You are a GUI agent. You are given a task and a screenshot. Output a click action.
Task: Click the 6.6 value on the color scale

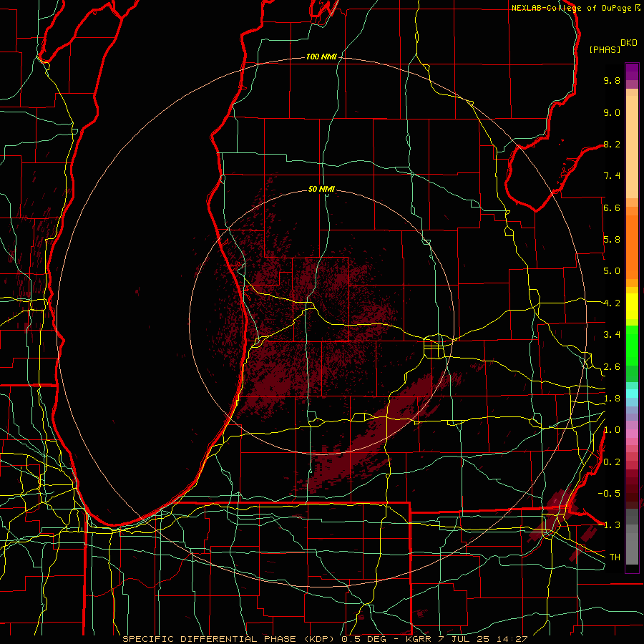(x=612, y=208)
